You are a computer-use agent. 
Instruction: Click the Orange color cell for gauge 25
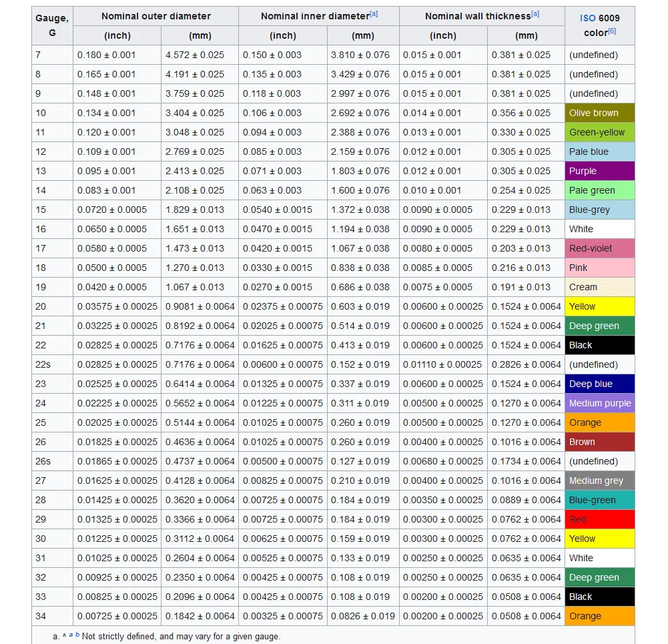coord(600,422)
